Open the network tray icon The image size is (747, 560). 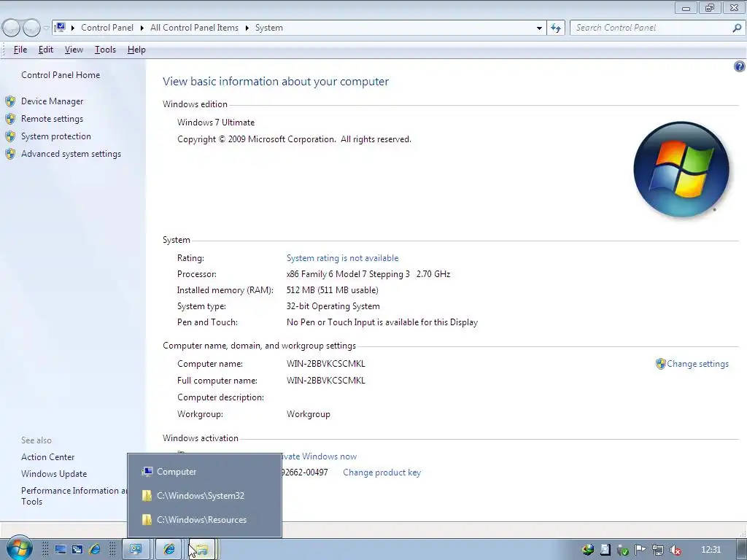click(x=658, y=550)
